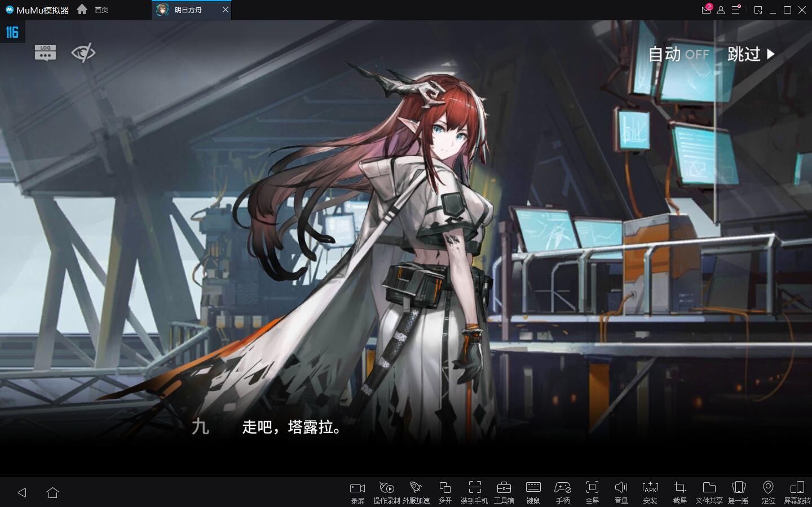Image resolution: width=812 pixels, height=507 pixels.
Task: Click 安装 APK install icon
Action: (650, 492)
